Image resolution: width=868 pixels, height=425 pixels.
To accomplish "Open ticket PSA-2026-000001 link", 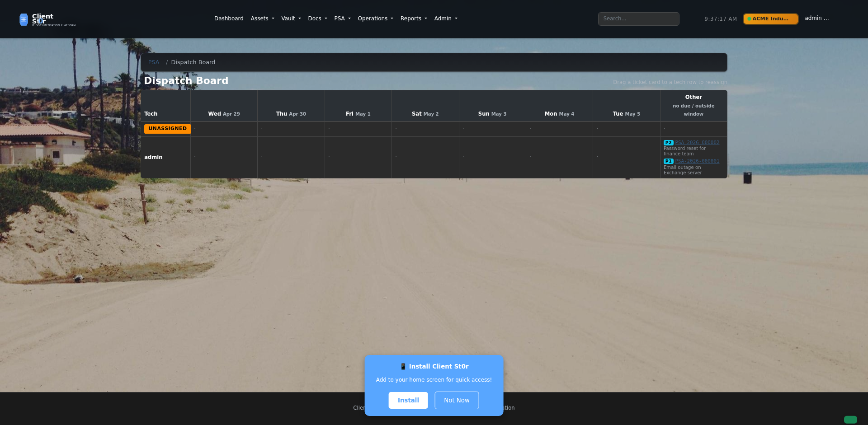I will point(697,161).
